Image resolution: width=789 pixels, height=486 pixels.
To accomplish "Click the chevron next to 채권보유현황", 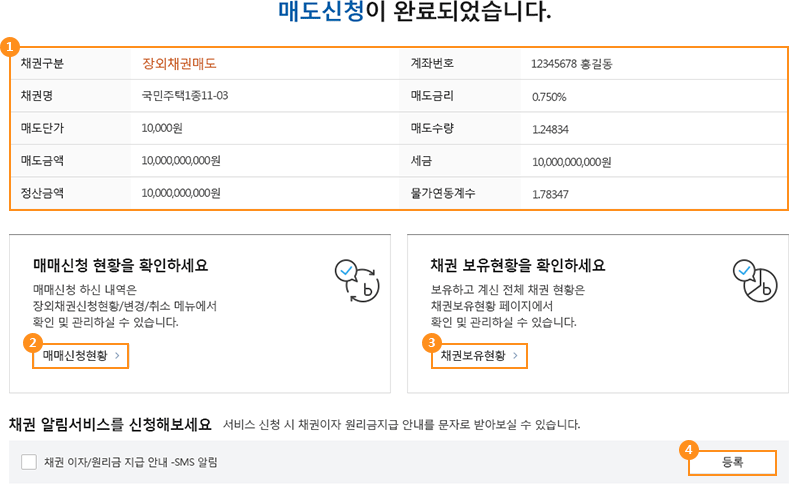I will click(x=515, y=356).
